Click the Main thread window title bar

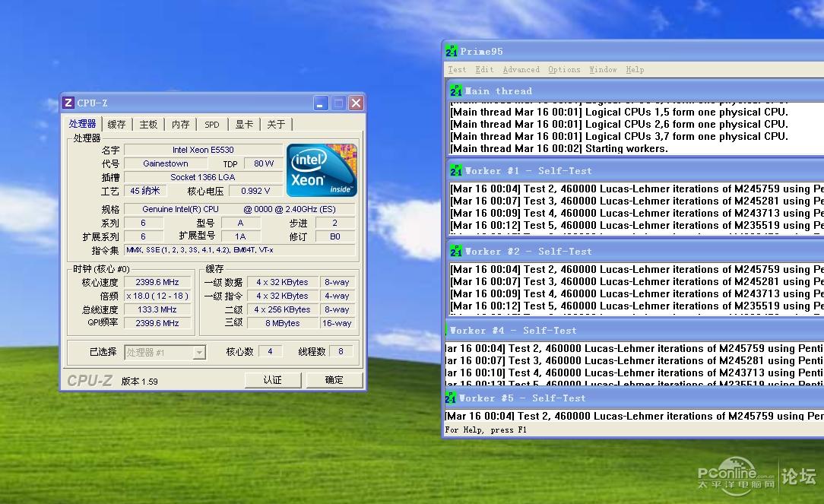click(635, 91)
